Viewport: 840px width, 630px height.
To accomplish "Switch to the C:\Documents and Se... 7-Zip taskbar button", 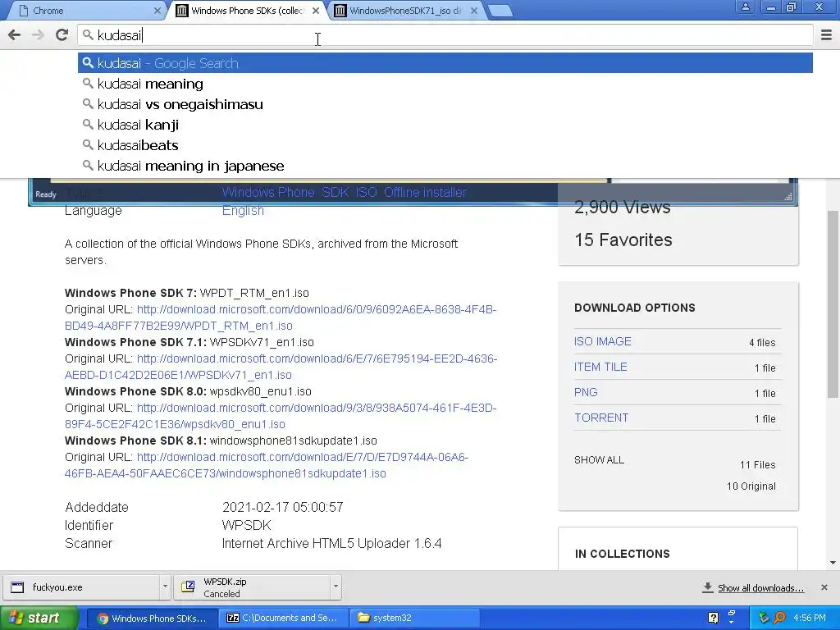I will click(x=282, y=619).
